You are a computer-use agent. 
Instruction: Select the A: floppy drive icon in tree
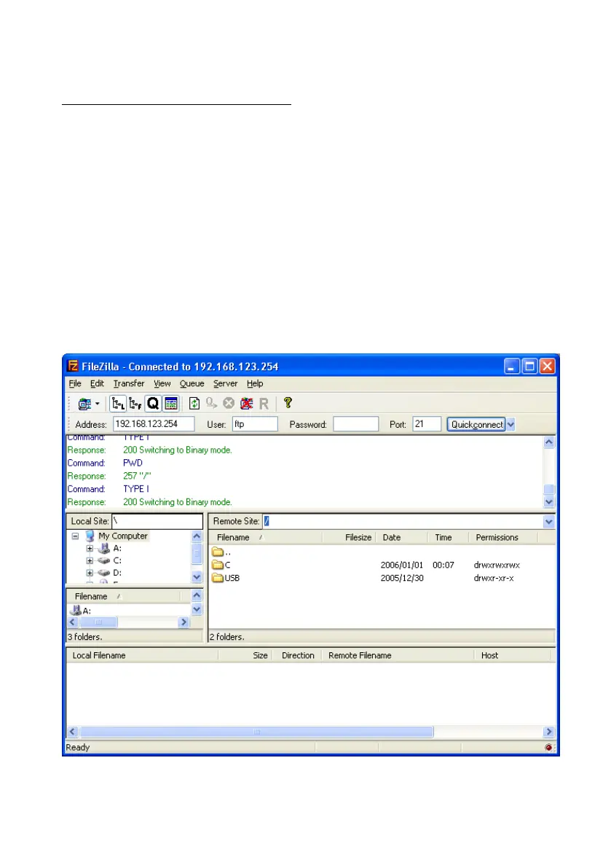(103, 549)
